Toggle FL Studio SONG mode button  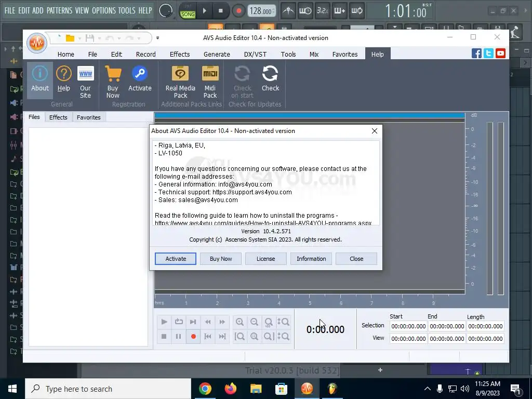tap(188, 14)
